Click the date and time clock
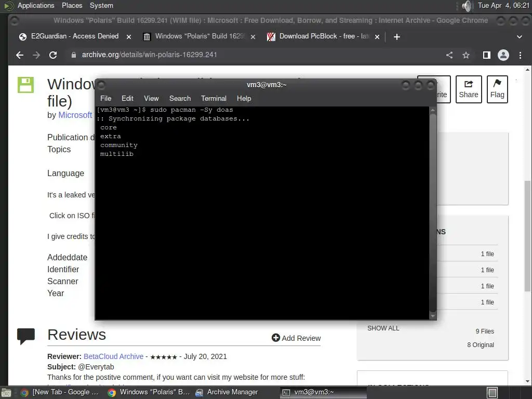532x399 pixels. [503, 5]
